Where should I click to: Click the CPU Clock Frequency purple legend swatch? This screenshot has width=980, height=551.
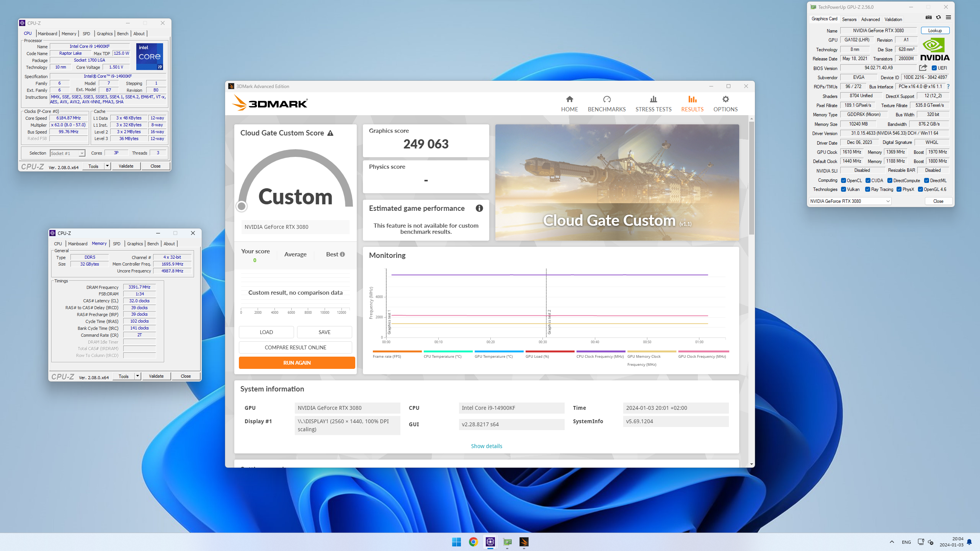tap(601, 351)
